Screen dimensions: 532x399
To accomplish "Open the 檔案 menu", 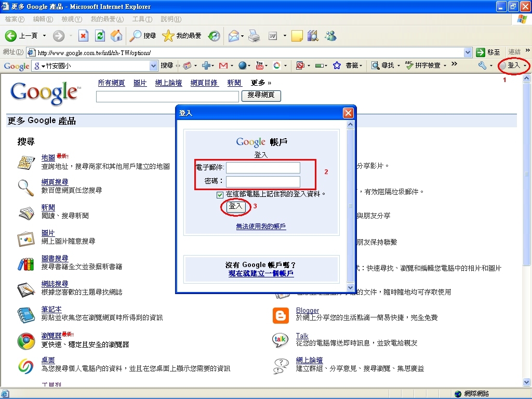I will (x=15, y=19).
